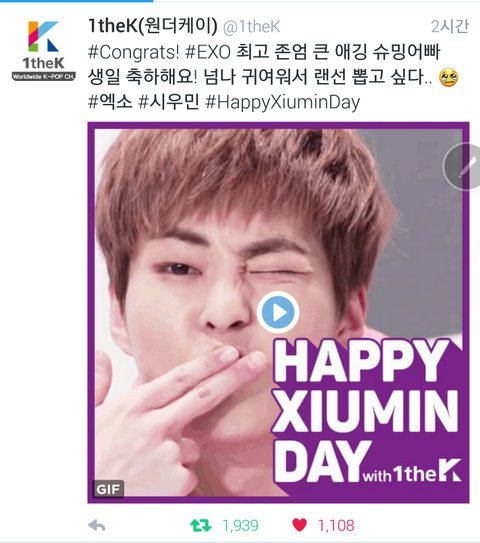Open the 1,939 retweet count
The height and width of the screenshot is (543, 480).
[x=240, y=525]
